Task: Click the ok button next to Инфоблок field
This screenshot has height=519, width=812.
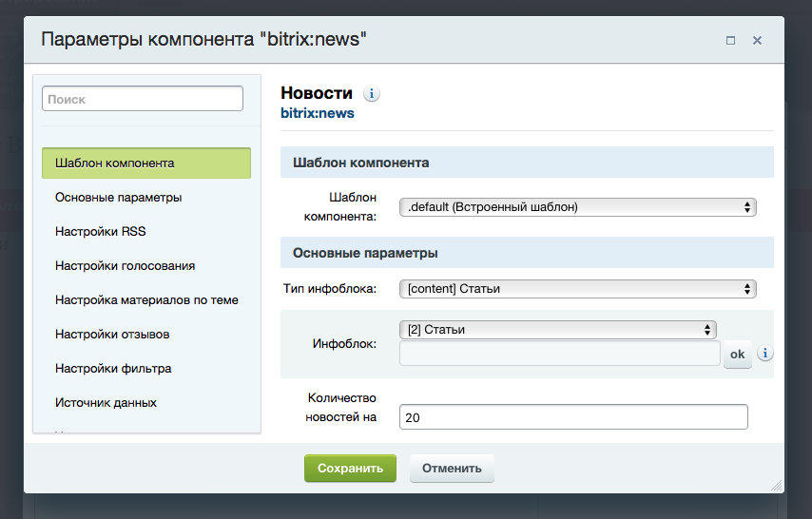Action: 738,355
